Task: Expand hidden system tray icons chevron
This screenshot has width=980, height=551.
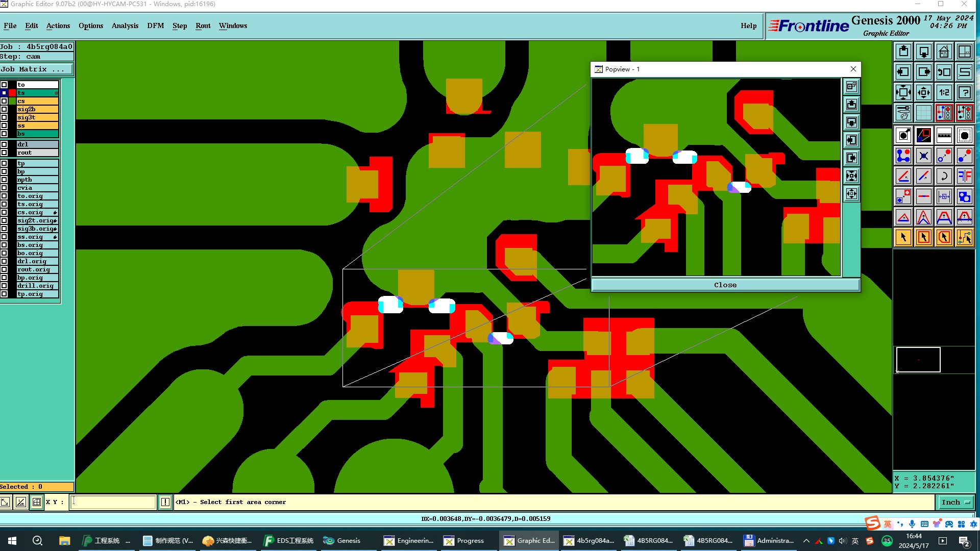Action: pyautogui.click(x=806, y=541)
